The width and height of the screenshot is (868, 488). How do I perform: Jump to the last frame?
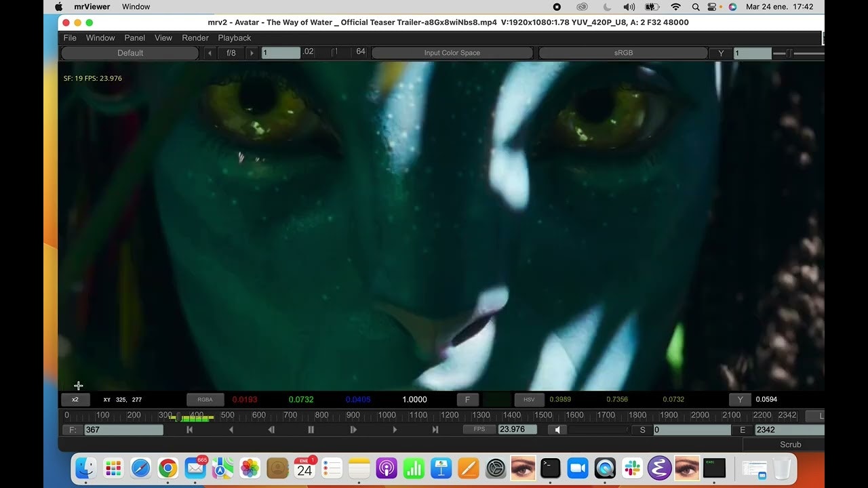click(435, 430)
